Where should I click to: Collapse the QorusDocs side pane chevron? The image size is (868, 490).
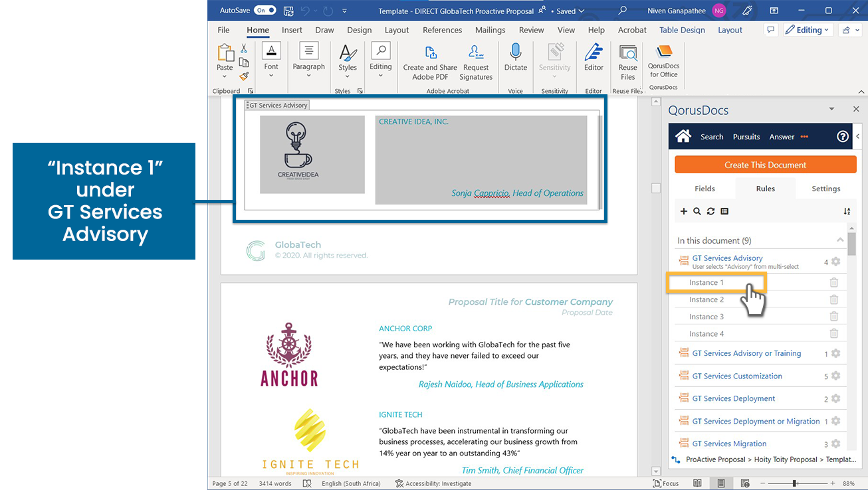pyautogui.click(x=857, y=136)
